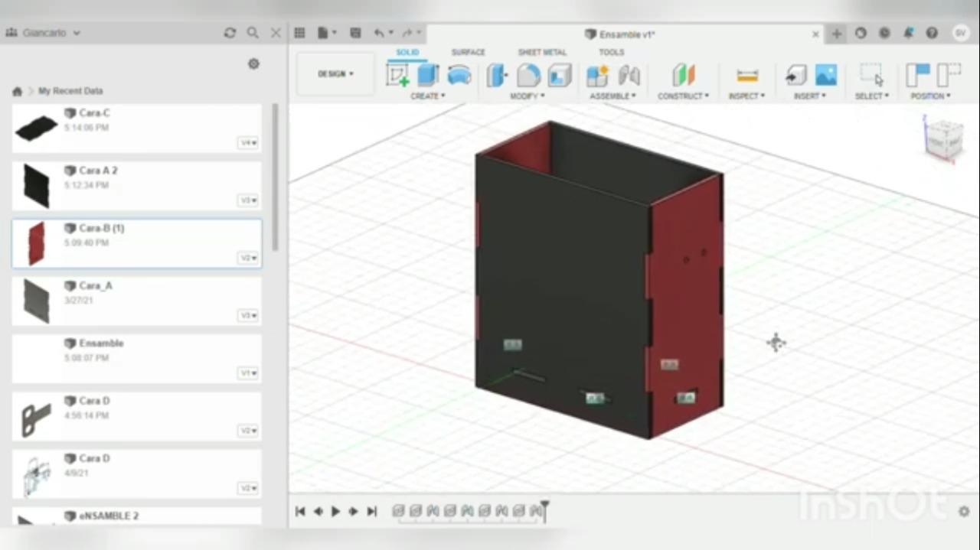This screenshot has width=980, height=550.
Task: Select the Create Sketch tool
Action: [x=397, y=75]
